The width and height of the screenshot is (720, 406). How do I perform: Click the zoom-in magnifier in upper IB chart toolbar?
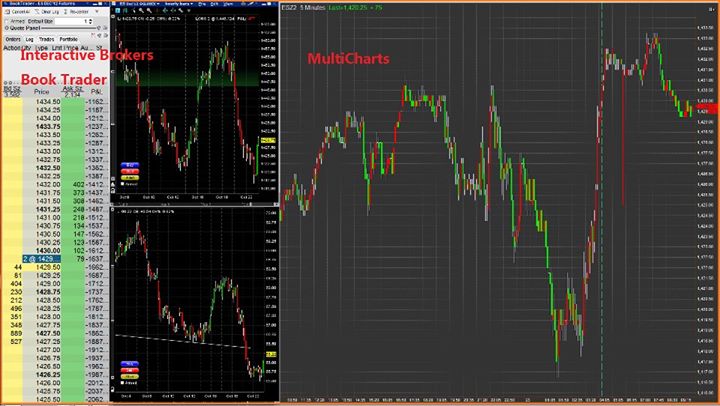(141, 10)
